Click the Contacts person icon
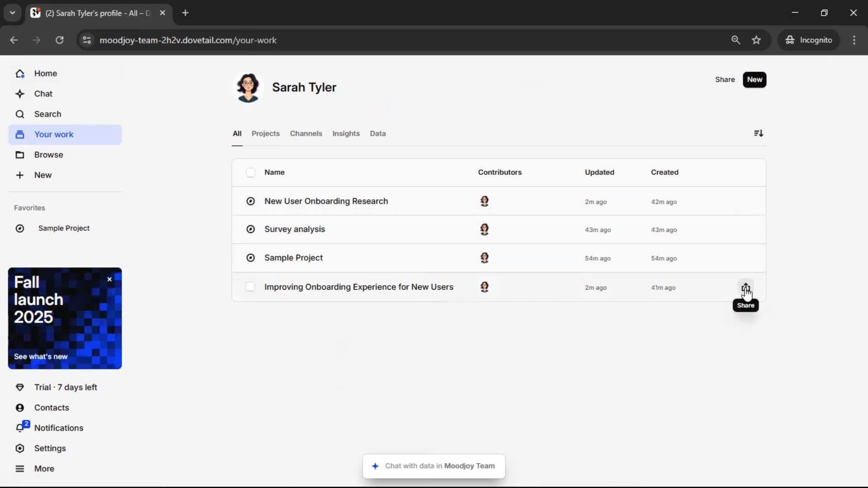Viewport: 868px width, 488px height. 20,408
